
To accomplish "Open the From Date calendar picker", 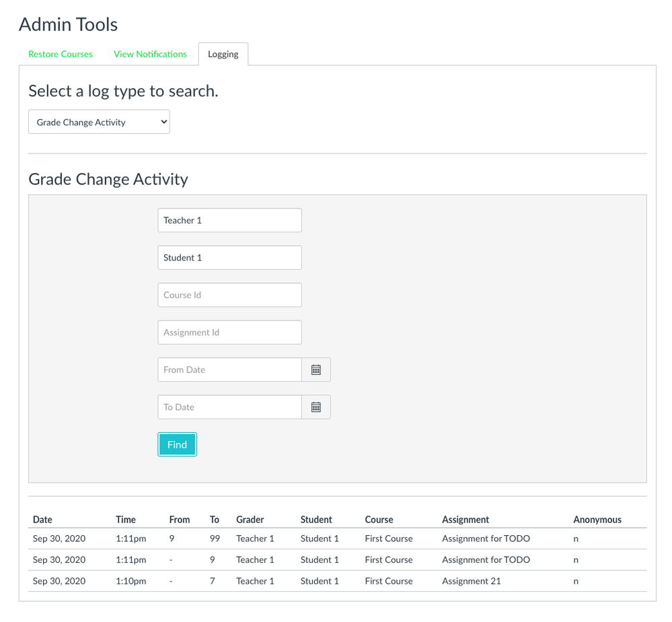I will 316,370.
